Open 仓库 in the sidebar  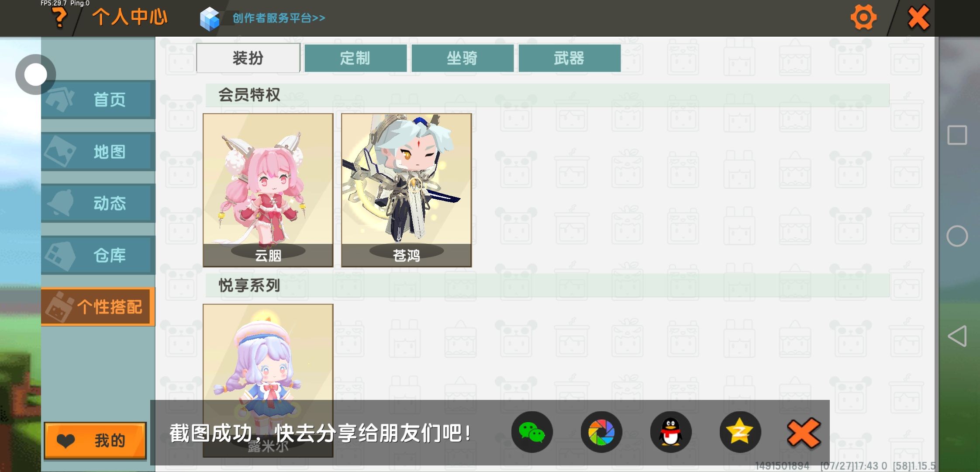pos(98,255)
